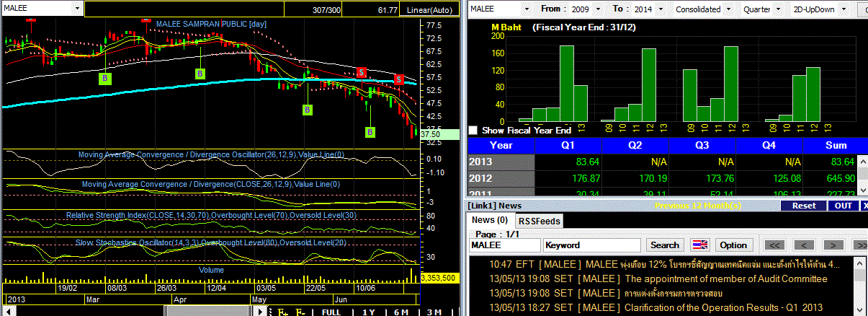Set chart range to 3 M
868x316 pixels.
pos(434,312)
